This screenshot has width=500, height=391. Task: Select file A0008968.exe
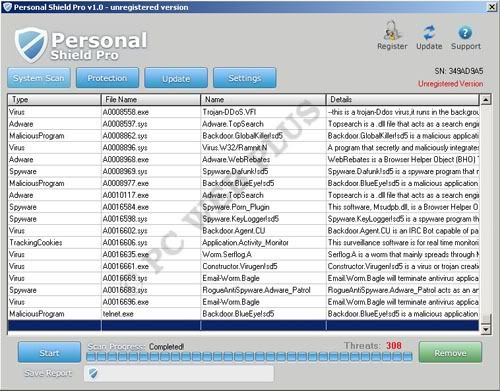pos(151,160)
